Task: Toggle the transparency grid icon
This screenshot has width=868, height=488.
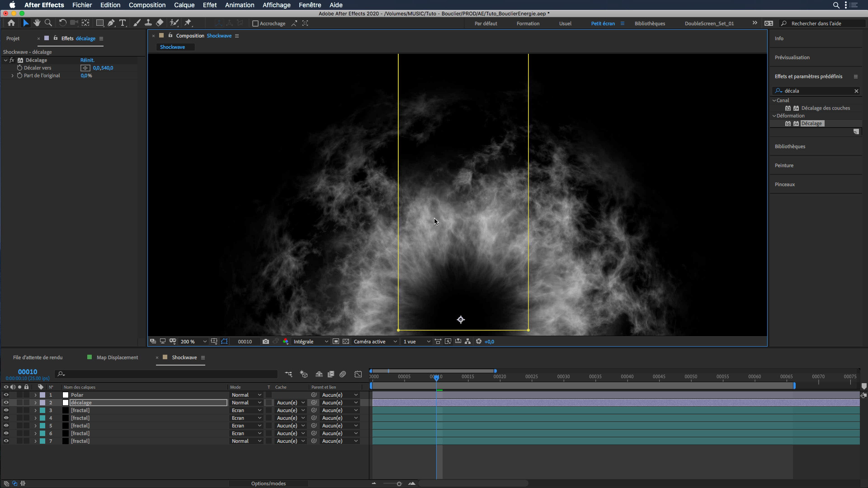Action: [x=346, y=342]
